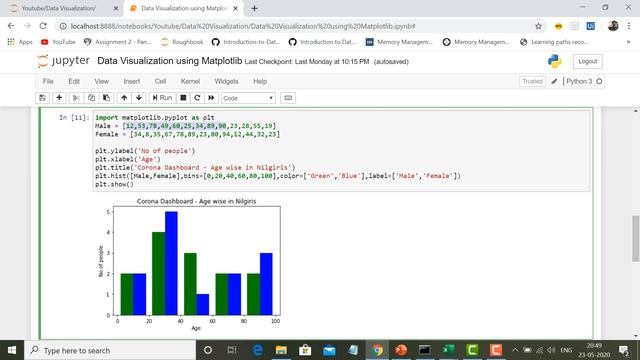This screenshot has height=360, width=640.
Task: Cut selected cells with scissors icon
Action: click(76, 98)
